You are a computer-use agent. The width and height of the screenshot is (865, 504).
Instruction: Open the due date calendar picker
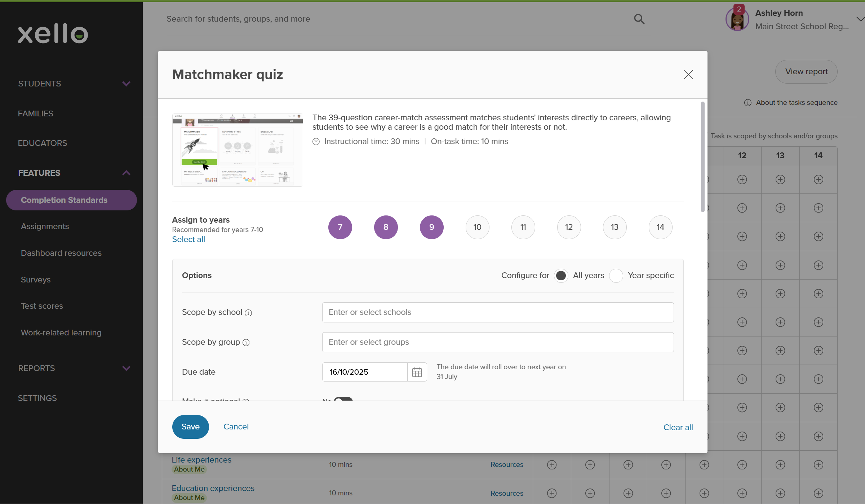(417, 372)
